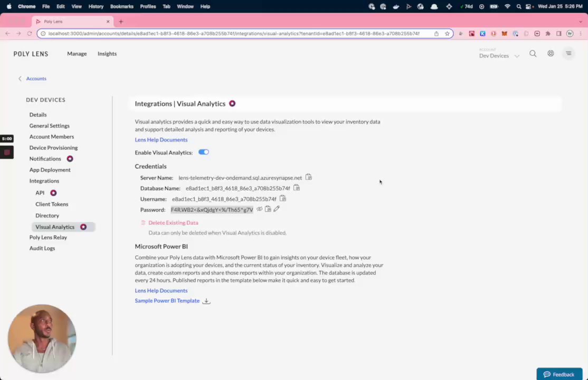Open Directory in the sidebar
588x380 pixels.
tap(48, 215)
